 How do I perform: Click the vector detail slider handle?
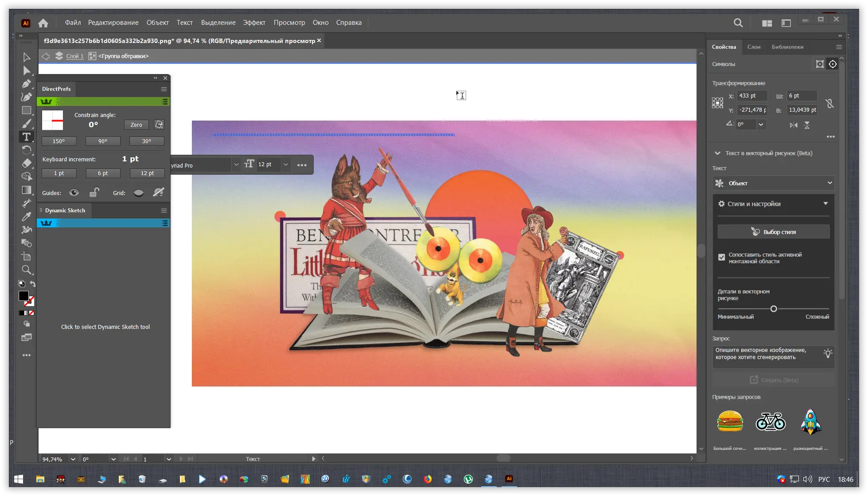pyautogui.click(x=774, y=309)
